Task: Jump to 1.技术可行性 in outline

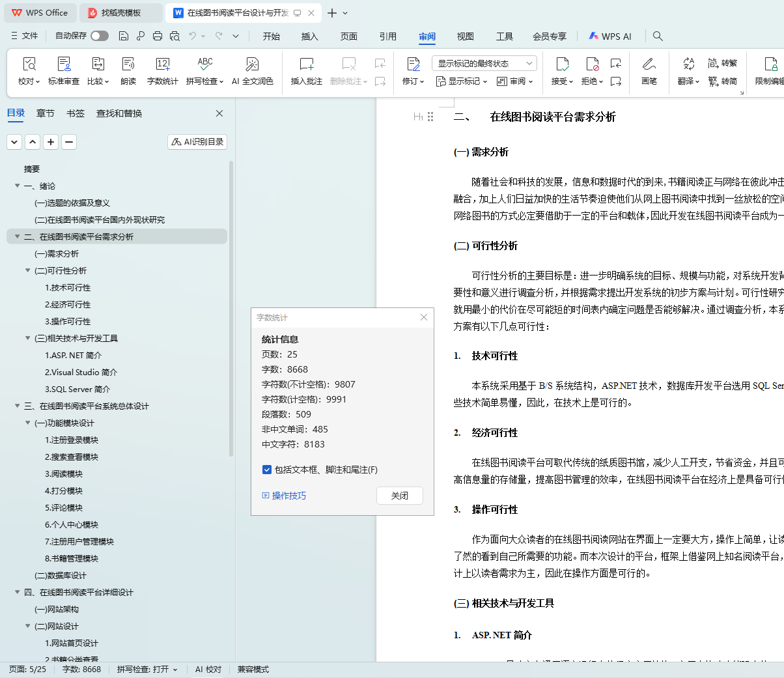Action: [x=68, y=288]
